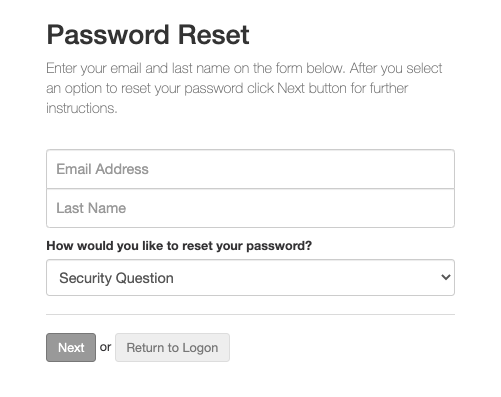
Task: Click the horizontal divider above the Next button
Action: (x=250, y=314)
